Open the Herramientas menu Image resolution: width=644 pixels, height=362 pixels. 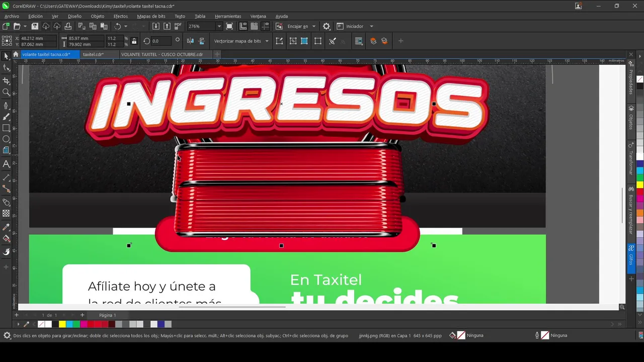tap(227, 16)
